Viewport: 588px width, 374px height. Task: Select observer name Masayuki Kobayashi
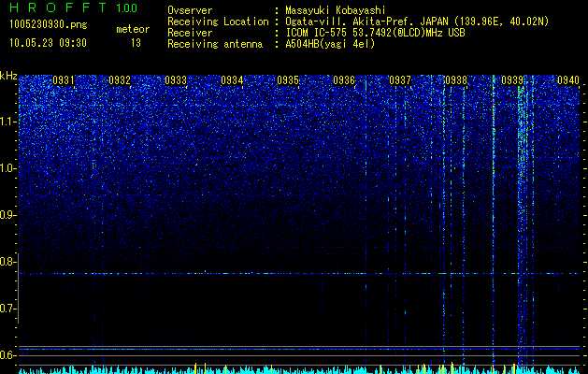[x=336, y=10]
